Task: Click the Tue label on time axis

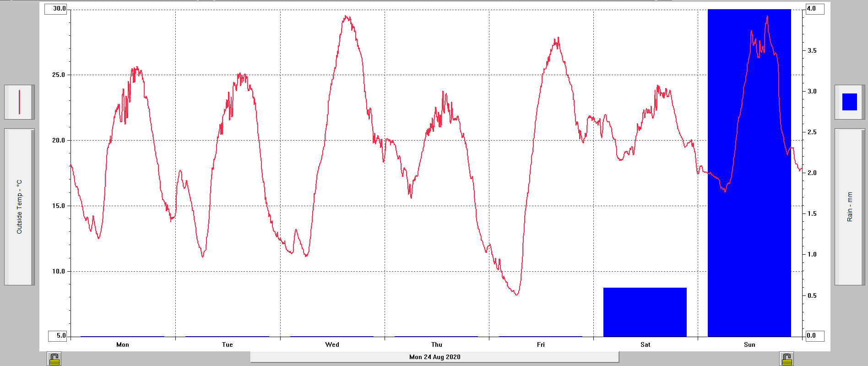Action: coord(228,344)
